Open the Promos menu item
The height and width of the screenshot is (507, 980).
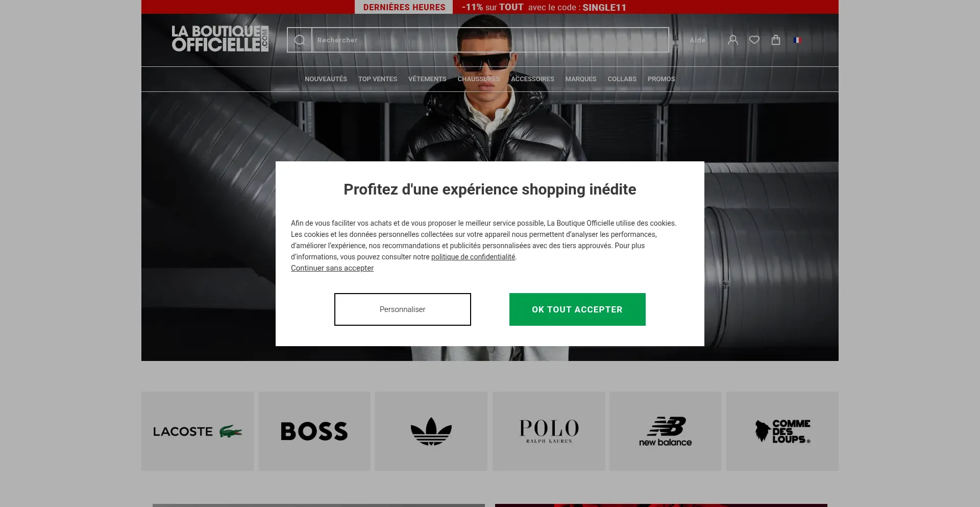click(661, 79)
